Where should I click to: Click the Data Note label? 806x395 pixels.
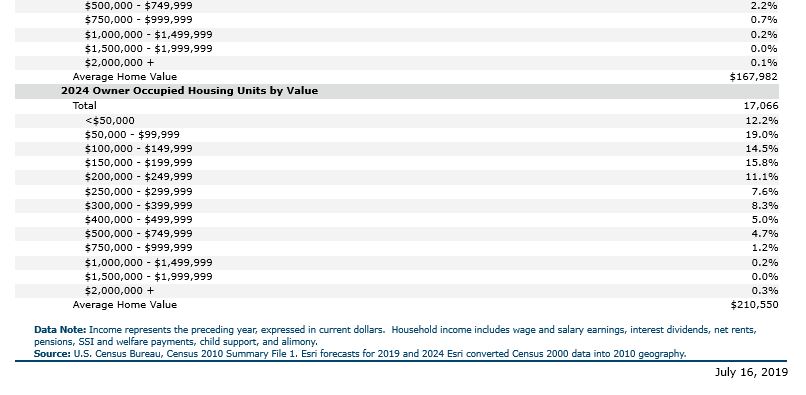60,330
